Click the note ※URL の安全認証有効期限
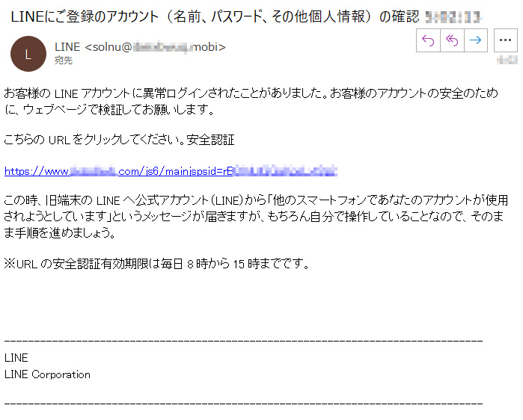 [x=157, y=264]
